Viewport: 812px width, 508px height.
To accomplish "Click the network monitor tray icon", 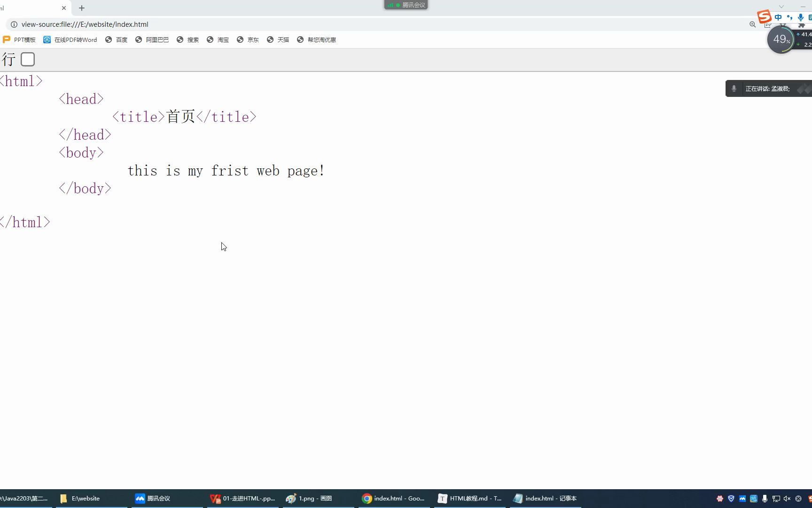I will [776, 499].
